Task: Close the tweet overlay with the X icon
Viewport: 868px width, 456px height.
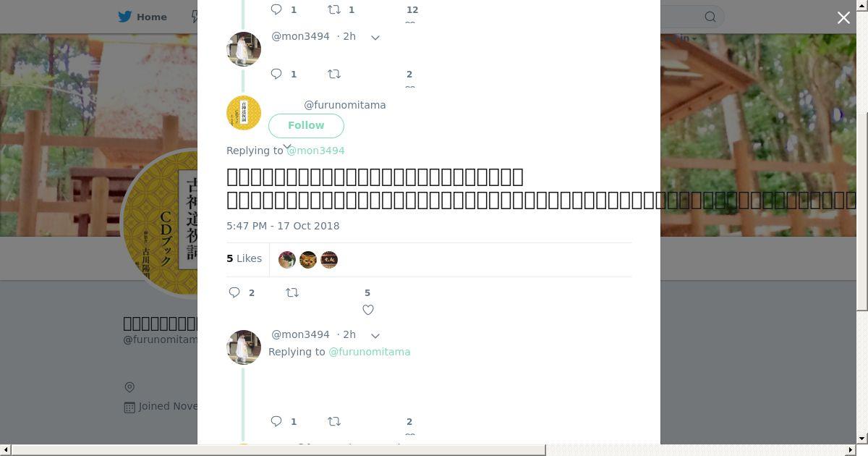Action: (x=843, y=18)
